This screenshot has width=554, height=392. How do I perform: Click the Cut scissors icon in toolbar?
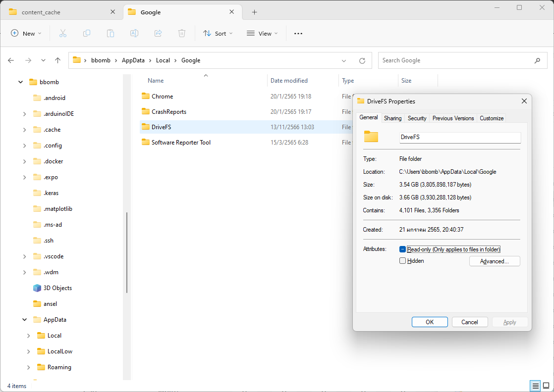[x=62, y=33]
